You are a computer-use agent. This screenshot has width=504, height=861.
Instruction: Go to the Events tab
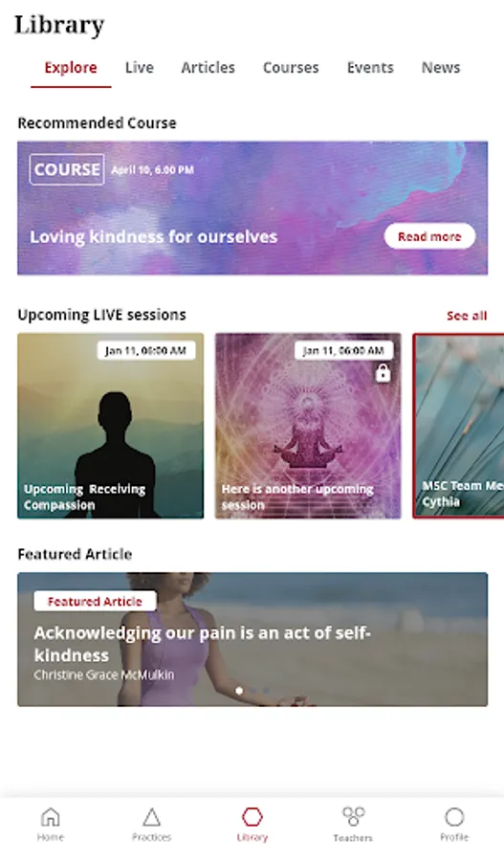click(x=370, y=68)
